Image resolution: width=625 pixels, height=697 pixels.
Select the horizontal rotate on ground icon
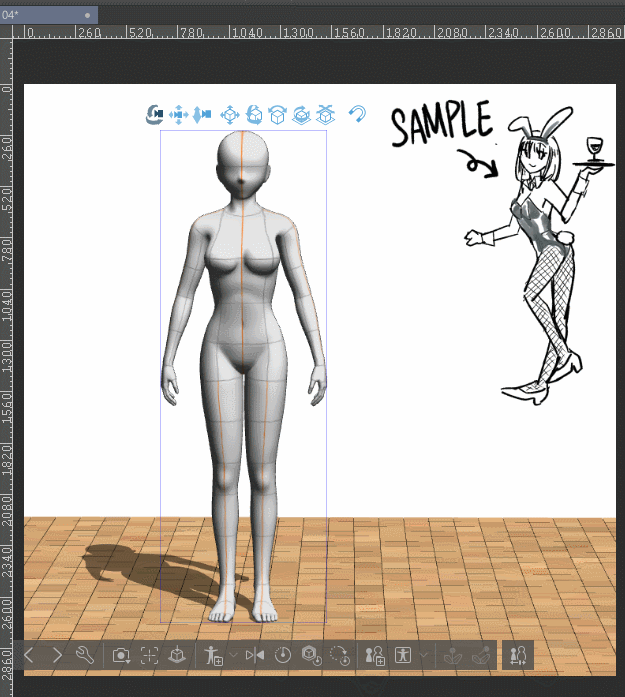click(x=301, y=115)
